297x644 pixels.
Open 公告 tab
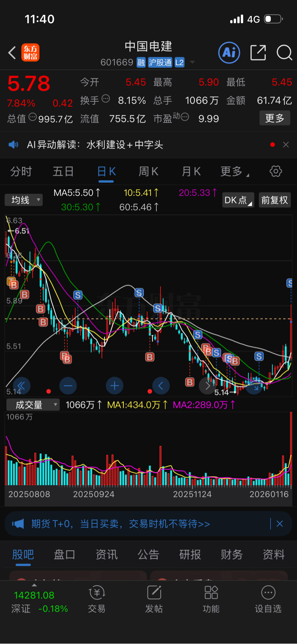click(148, 555)
